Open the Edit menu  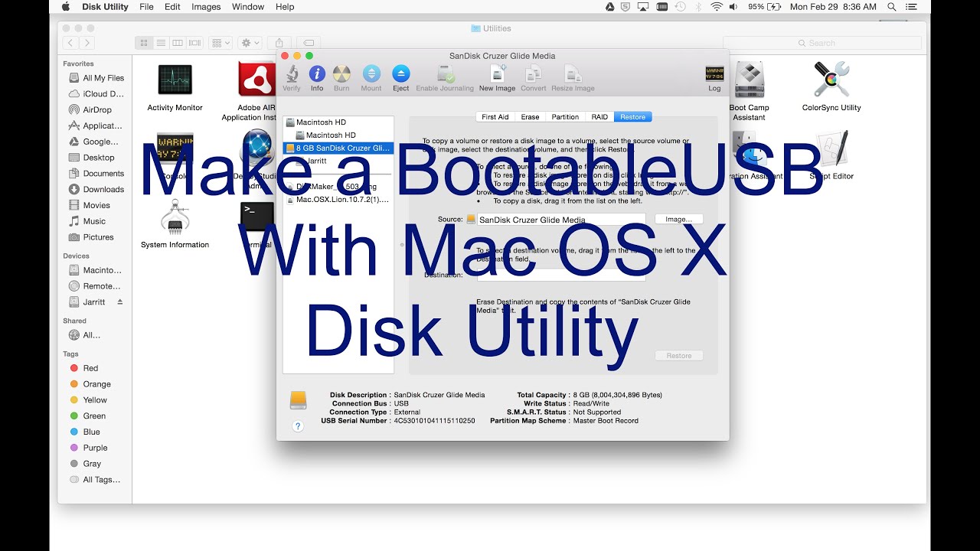click(x=172, y=7)
